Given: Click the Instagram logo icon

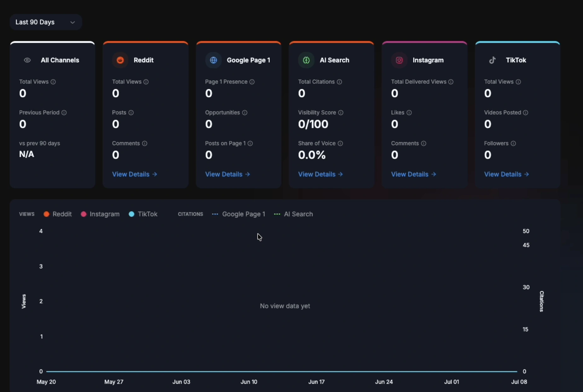Looking at the screenshot, I should pos(399,60).
